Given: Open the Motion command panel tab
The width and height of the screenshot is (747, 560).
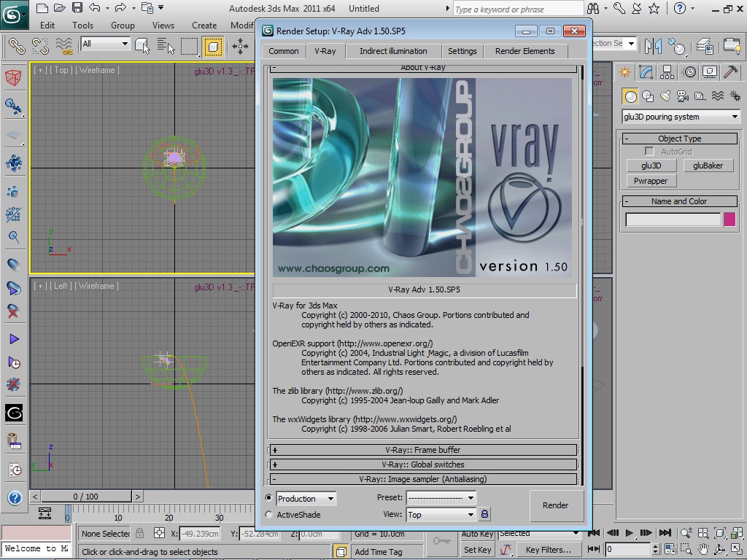Looking at the screenshot, I should click(689, 72).
